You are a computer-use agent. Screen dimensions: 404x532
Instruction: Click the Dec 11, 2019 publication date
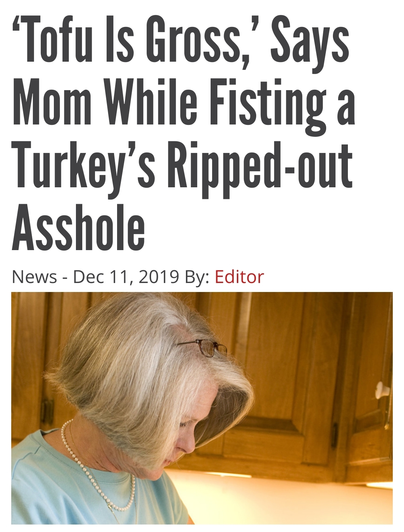point(126,277)
